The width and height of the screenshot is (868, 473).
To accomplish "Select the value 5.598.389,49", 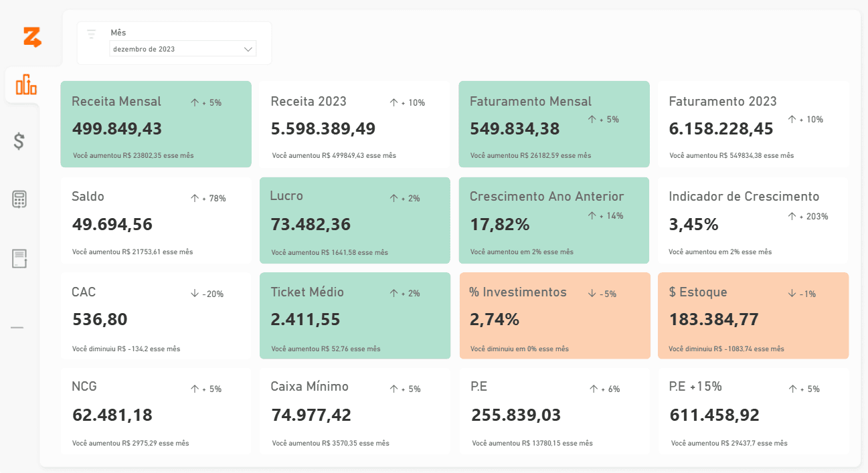I will click(x=323, y=128).
